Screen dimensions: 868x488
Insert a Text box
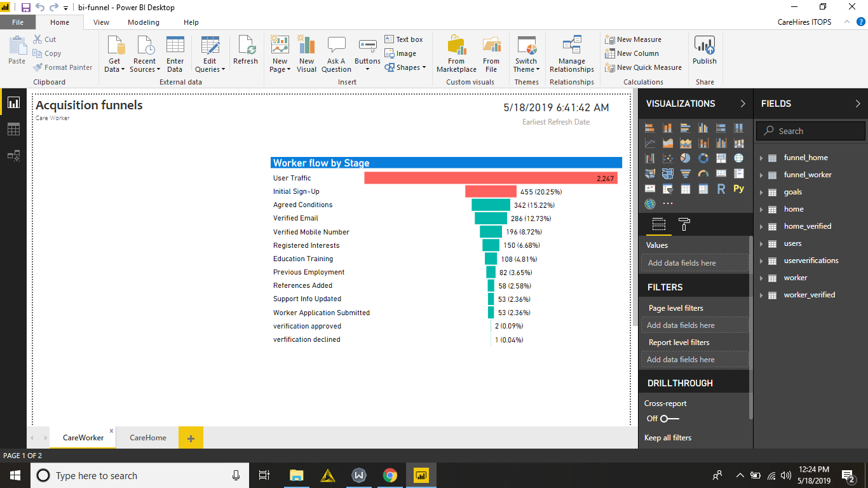click(404, 39)
